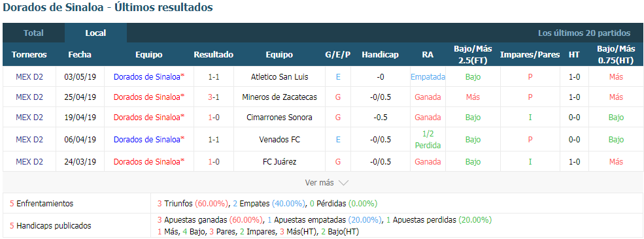Viewport: 644px width, 239px height.
Task: Open Dorados de Sinaloa on 25/04/19 row
Action: click(x=149, y=97)
